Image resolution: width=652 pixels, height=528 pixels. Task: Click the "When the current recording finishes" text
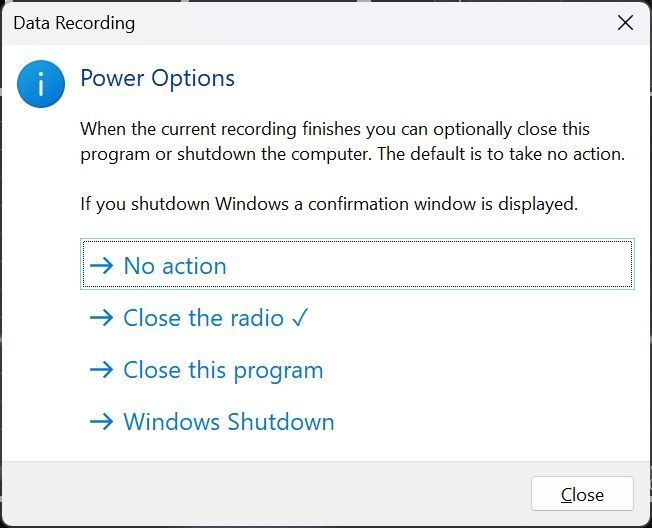coord(250,129)
